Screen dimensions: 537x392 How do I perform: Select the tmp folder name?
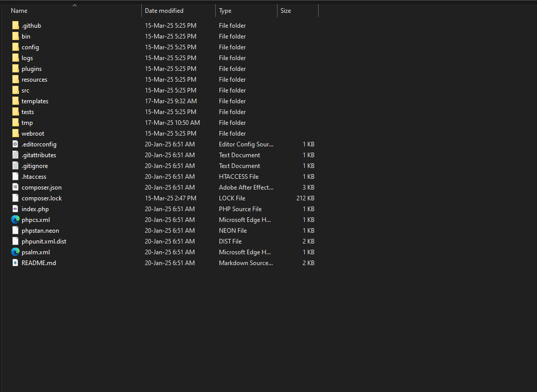click(27, 123)
